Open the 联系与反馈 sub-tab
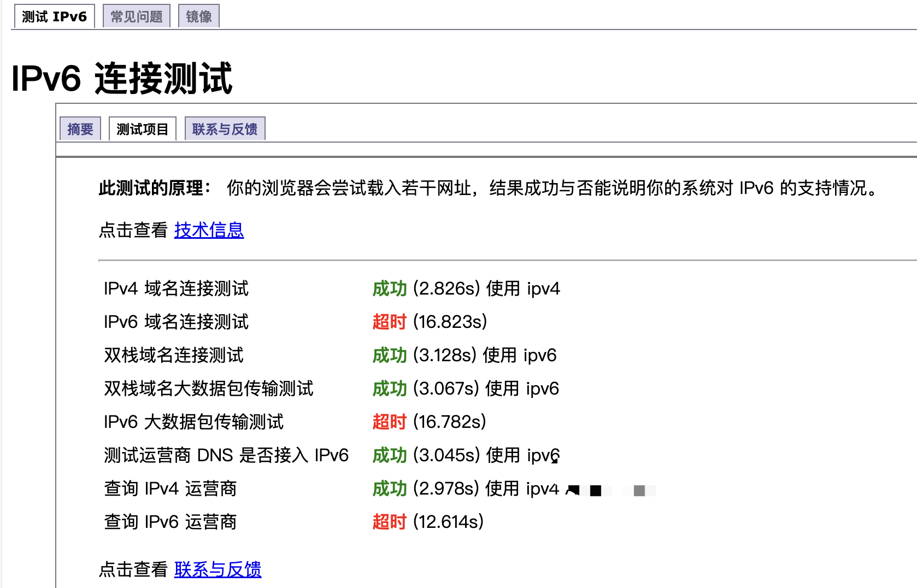The width and height of the screenshot is (917, 588). point(225,129)
